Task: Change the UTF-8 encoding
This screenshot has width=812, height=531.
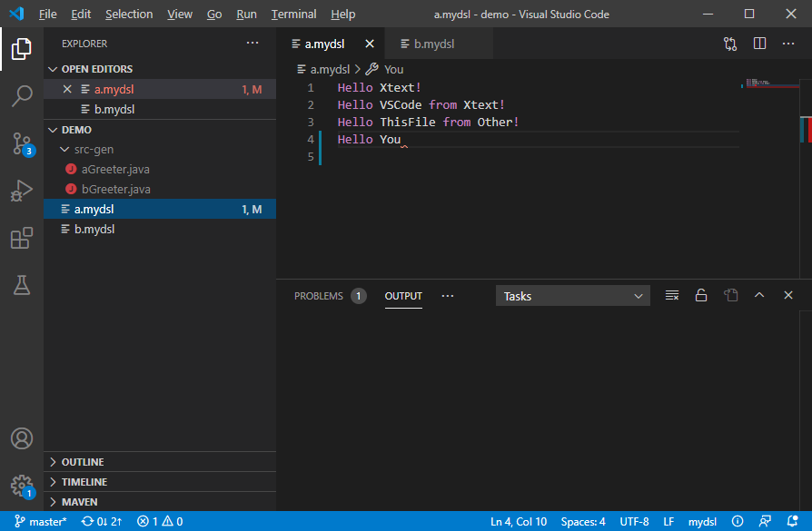Action: coord(634,522)
